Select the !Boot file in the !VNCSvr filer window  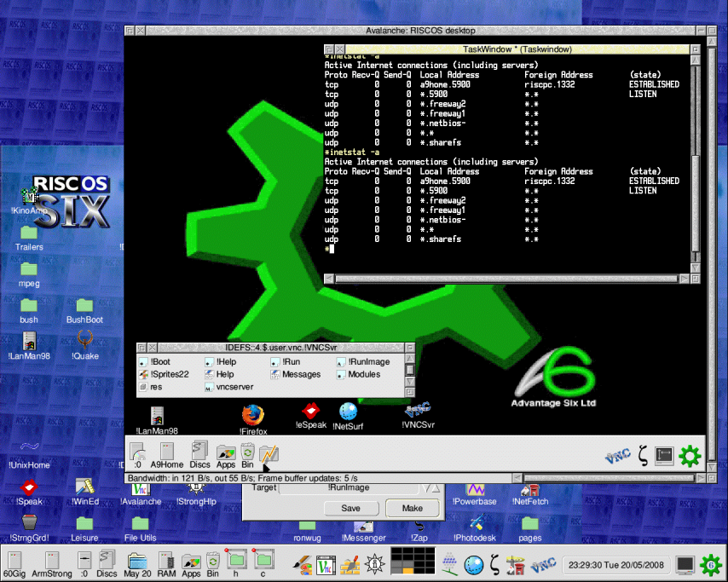154,361
